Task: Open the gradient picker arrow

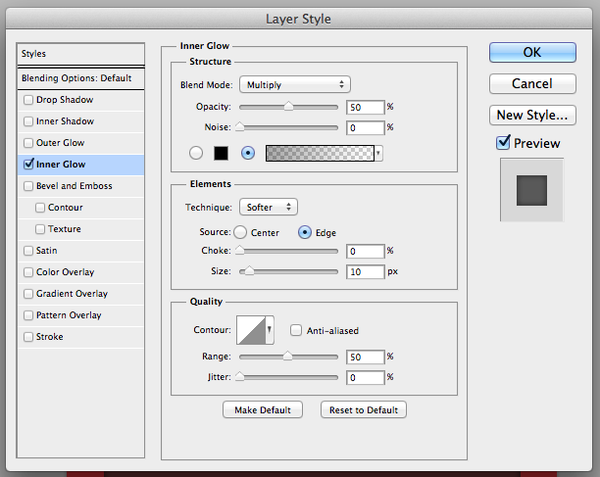Action: [x=378, y=153]
